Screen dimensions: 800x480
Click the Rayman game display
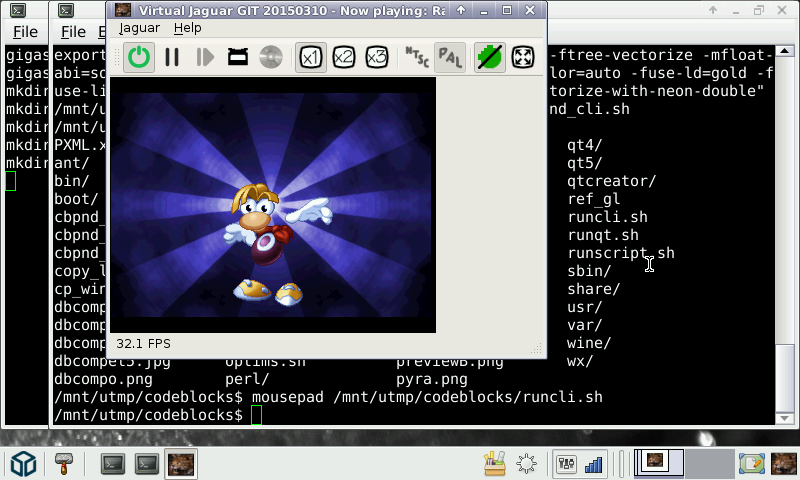(x=273, y=205)
